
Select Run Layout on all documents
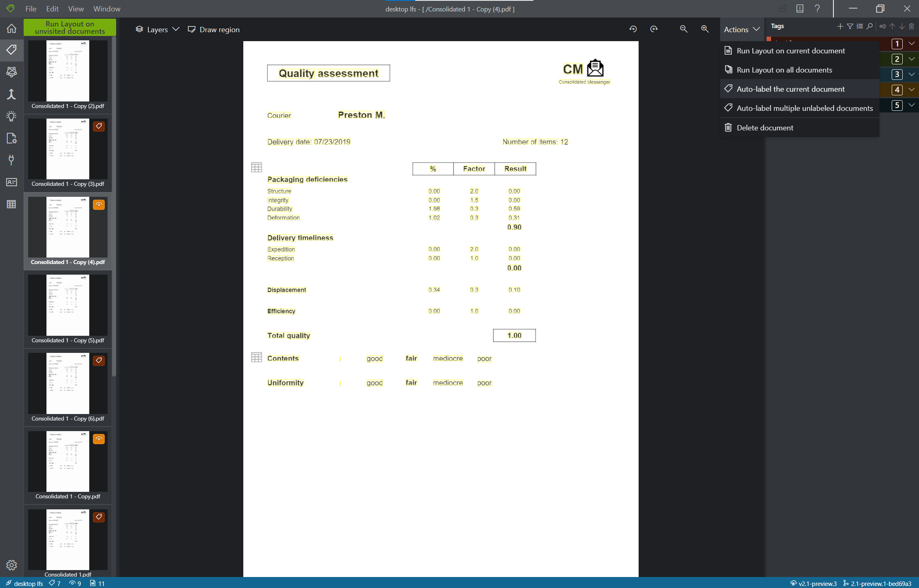point(784,70)
